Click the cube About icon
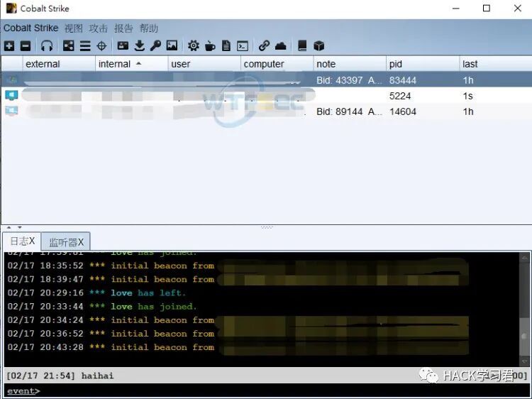 click(x=318, y=45)
